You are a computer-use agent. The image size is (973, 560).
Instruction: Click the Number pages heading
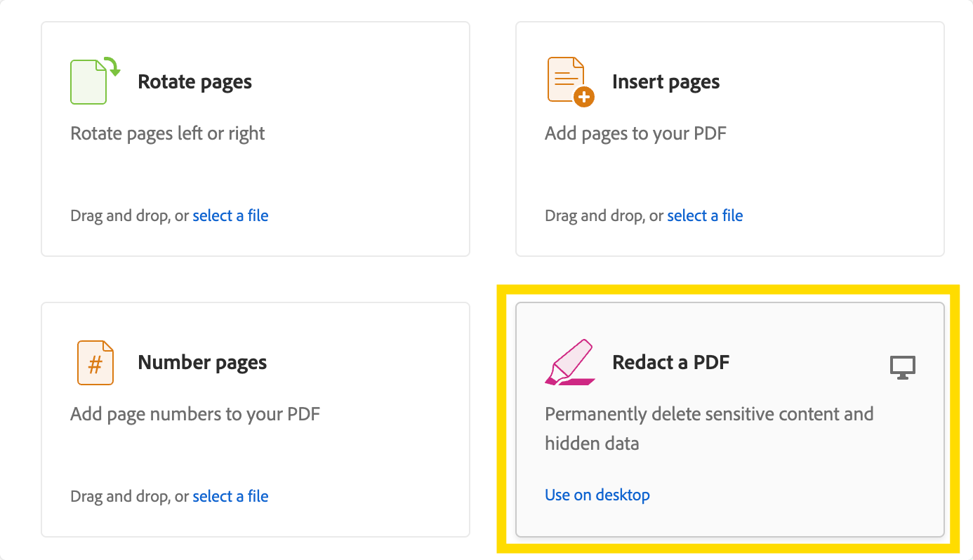[x=202, y=363]
